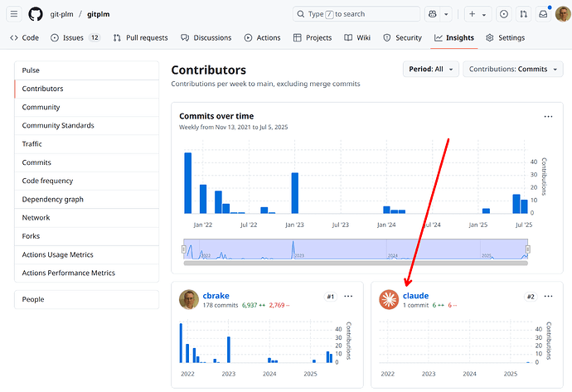The height and width of the screenshot is (392, 572).
Task: Open the Period: All dropdown
Action: [431, 69]
